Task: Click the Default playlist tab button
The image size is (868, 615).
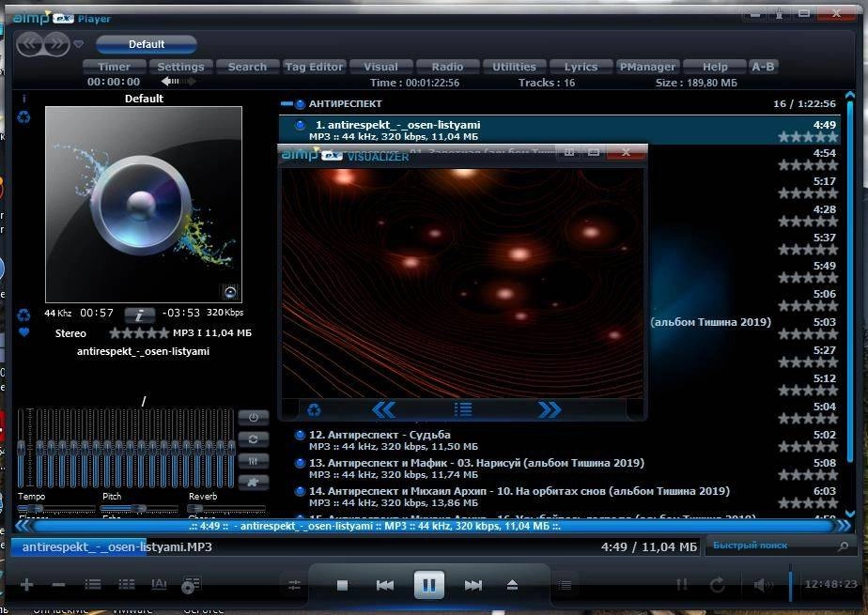Action: click(x=147, y=44)
